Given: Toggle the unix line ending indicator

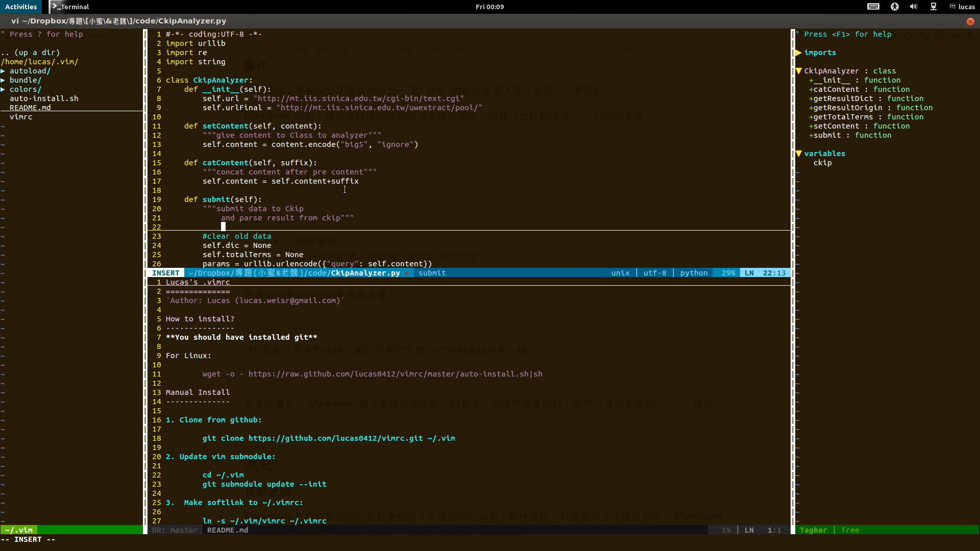Looking at the screenshot, I should click(x=620, y=272).
